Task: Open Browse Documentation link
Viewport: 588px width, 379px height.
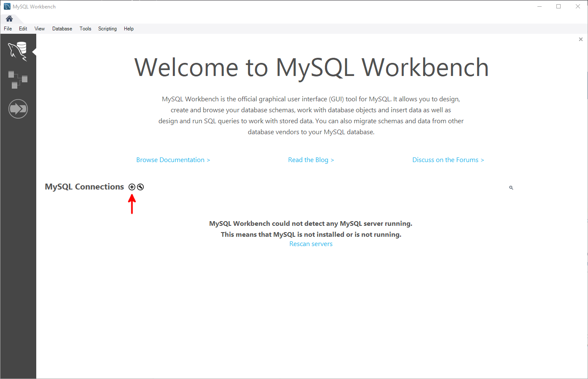Action: click(173, 160)
